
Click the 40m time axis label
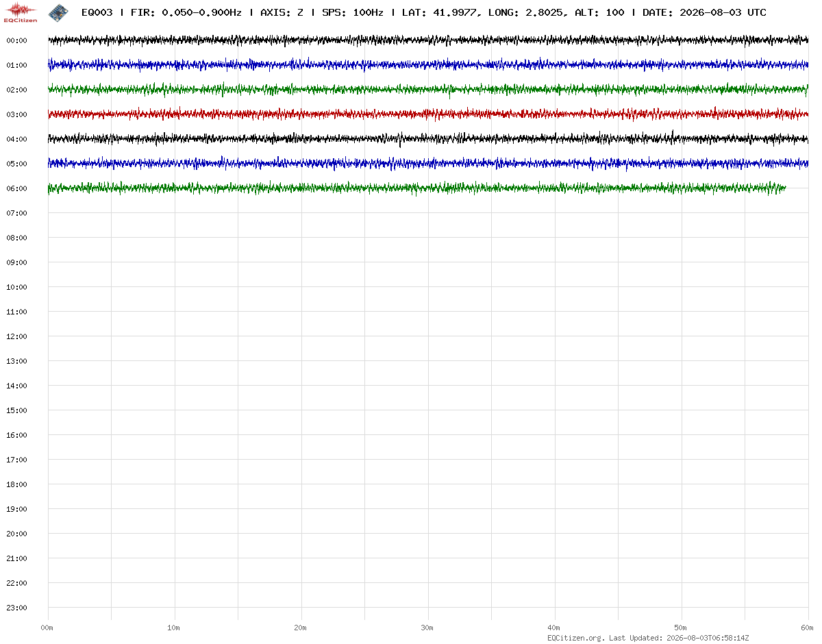[554, 628]
